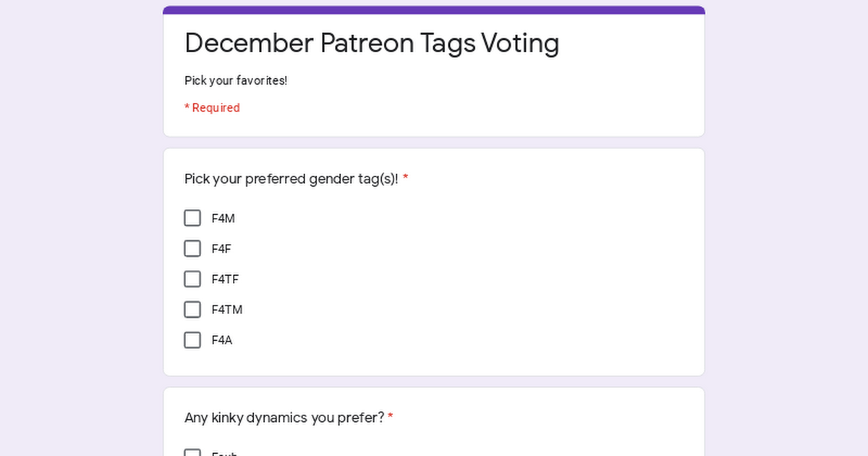Click the red asterisk after gender tags question

(406, 178)
